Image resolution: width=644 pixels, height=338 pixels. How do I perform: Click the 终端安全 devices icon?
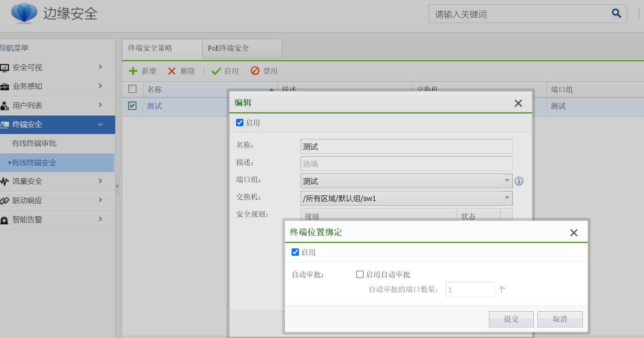pos(5,125)
